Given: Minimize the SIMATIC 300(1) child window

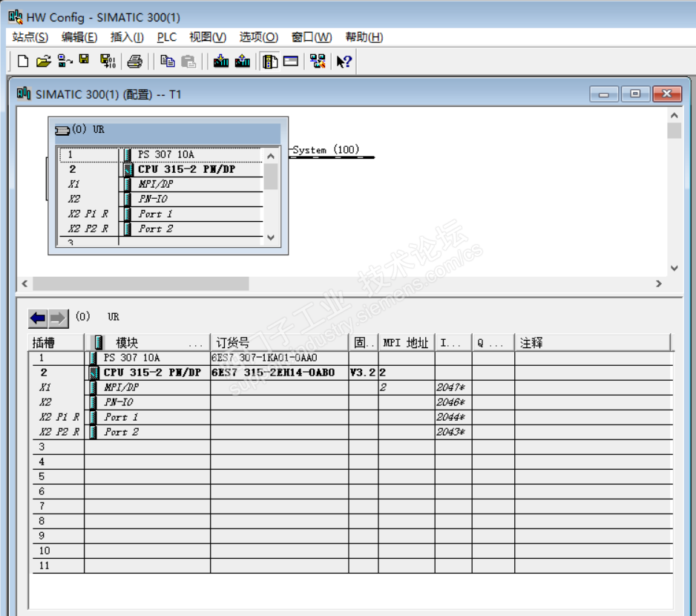Looking at the screenshot, I should pos(604,94).
